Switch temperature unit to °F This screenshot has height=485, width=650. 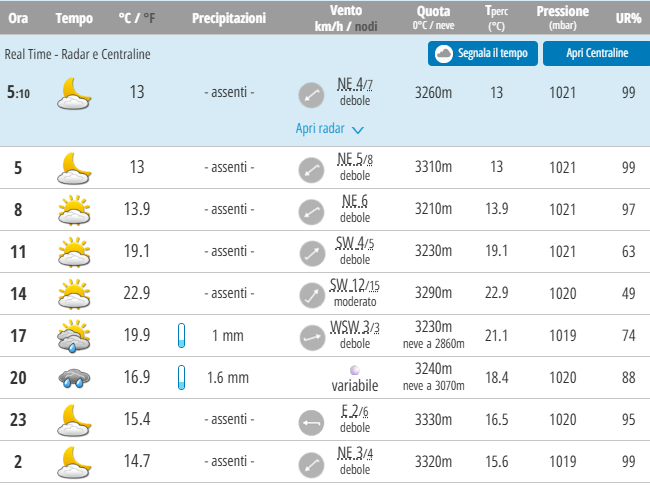[150, 19]
